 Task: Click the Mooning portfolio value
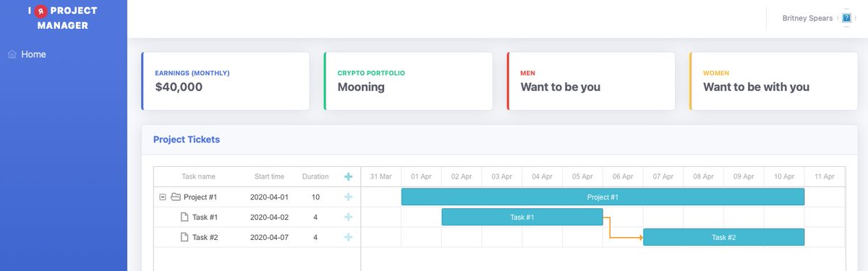[x=361, y=87]
